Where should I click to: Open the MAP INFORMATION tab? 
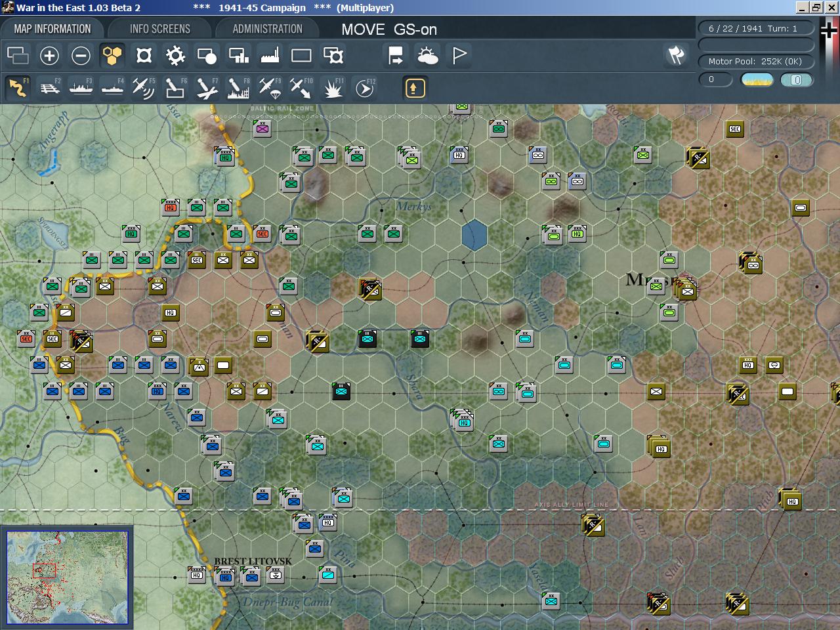[52, 29]
